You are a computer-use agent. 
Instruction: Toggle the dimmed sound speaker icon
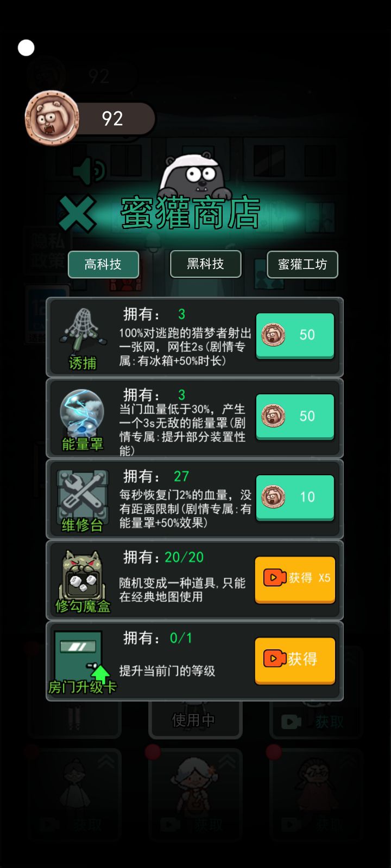89,172
